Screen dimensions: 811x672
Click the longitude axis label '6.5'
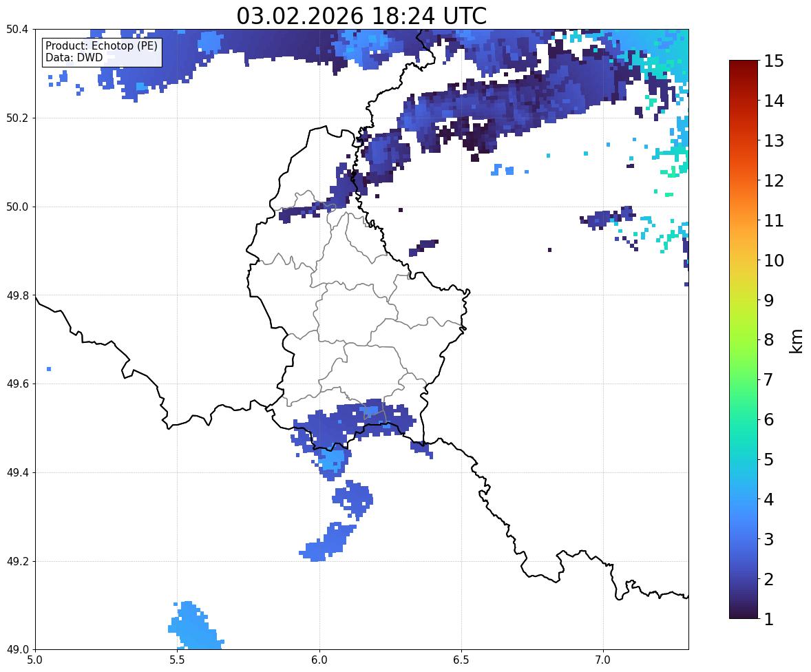pos(461,660)
